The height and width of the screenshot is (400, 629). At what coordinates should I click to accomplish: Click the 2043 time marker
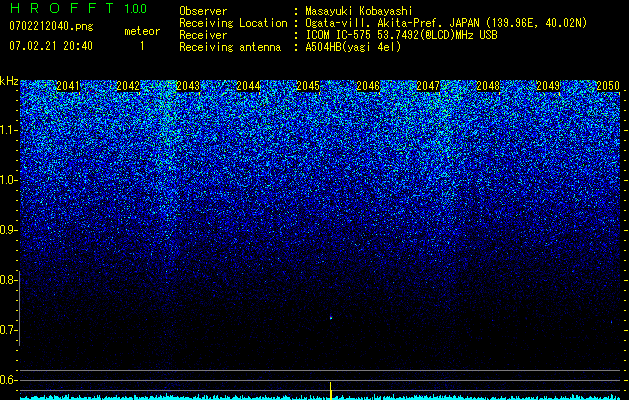pos(188,86)
